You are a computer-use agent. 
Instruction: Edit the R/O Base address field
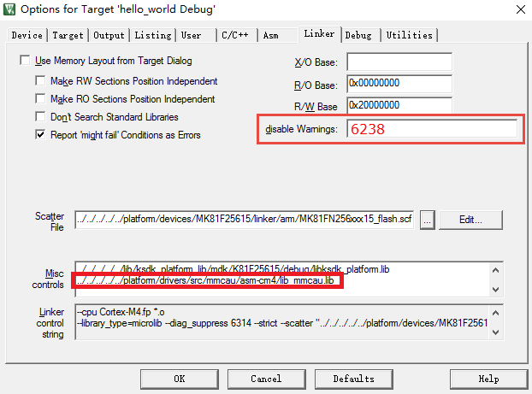(399, 84)
